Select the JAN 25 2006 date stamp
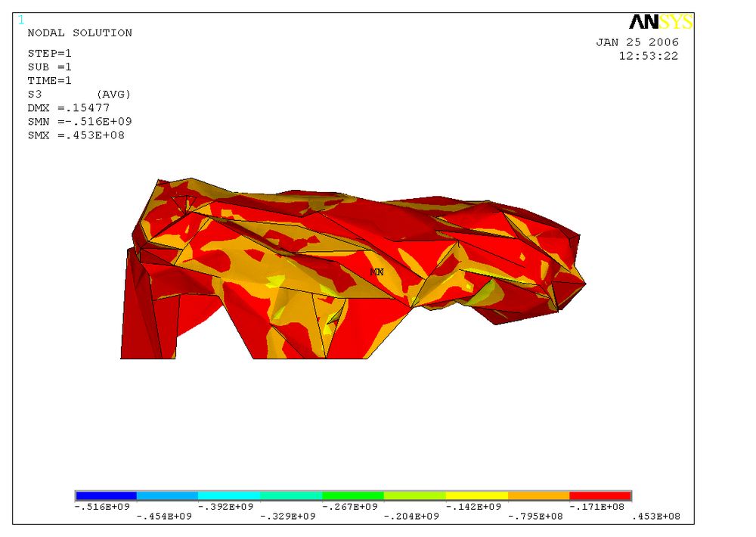 tap(637, 42)
